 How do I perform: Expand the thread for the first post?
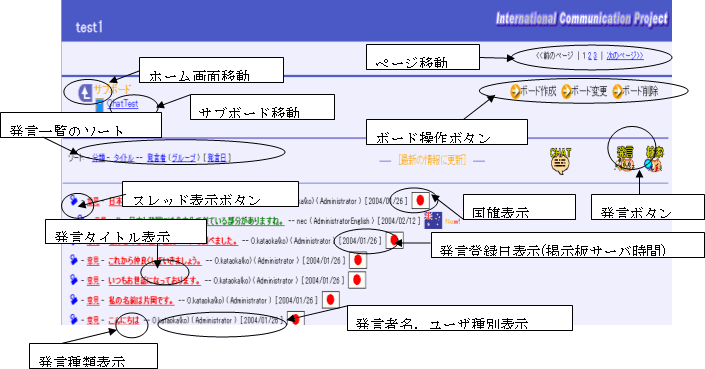click(74, 200)
